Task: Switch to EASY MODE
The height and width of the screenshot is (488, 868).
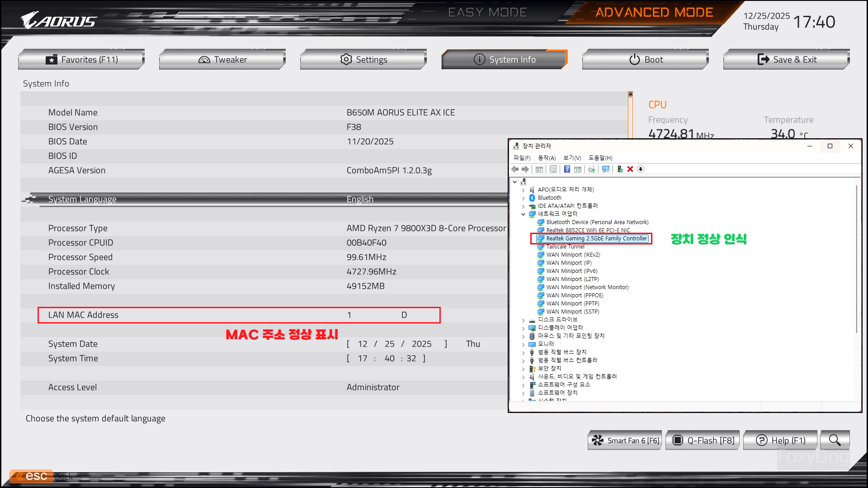Action: coord(487,12)
